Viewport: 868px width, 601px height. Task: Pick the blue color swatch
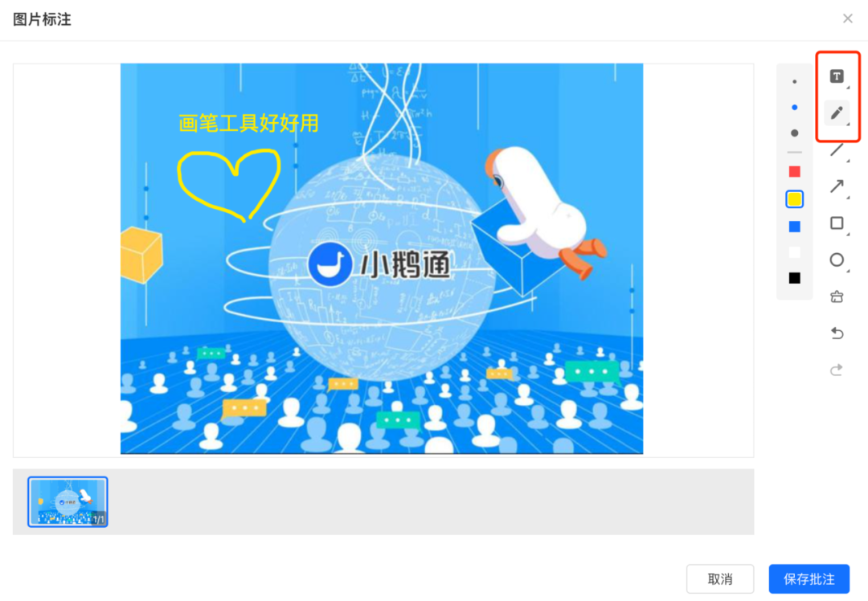point(794,227)
